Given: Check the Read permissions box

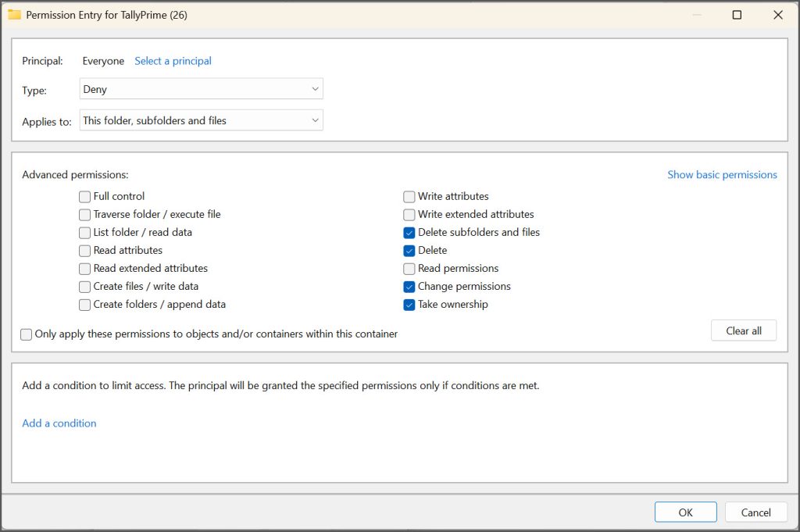Looking at the screenshot, I should tap(409, 268).
